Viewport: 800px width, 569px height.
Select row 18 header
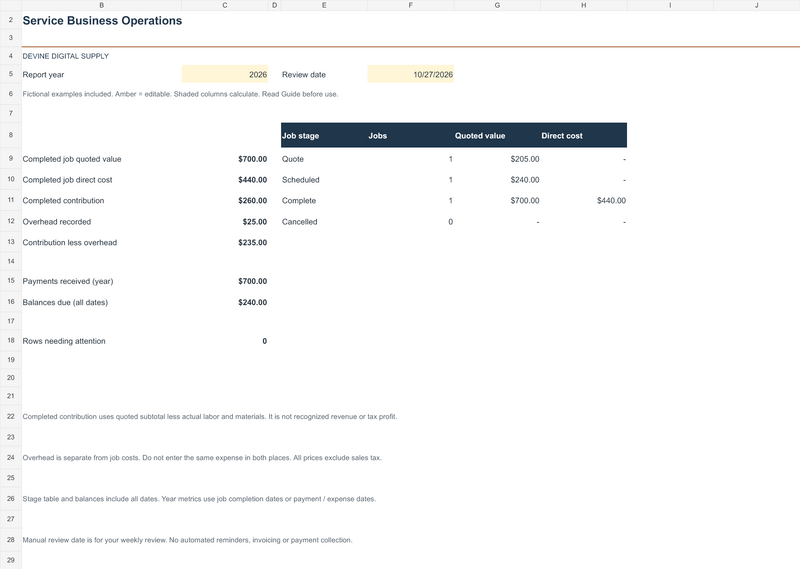coord(11,340)
